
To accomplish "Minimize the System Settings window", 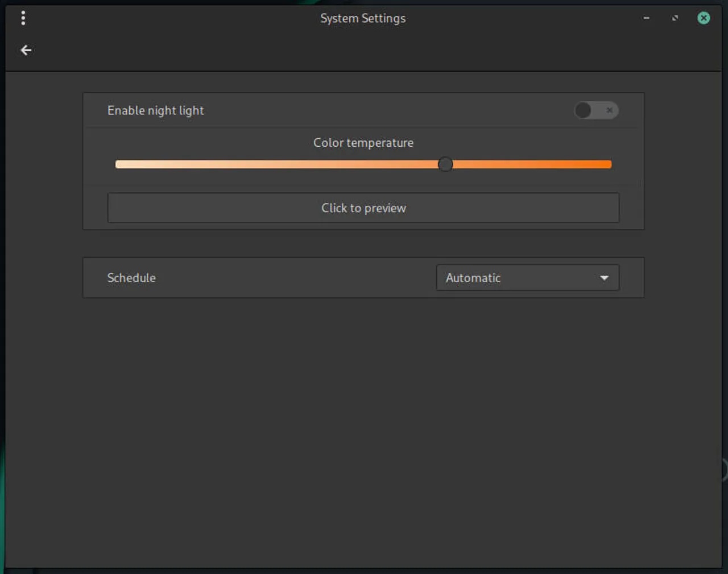I will (x=646, y=18).
